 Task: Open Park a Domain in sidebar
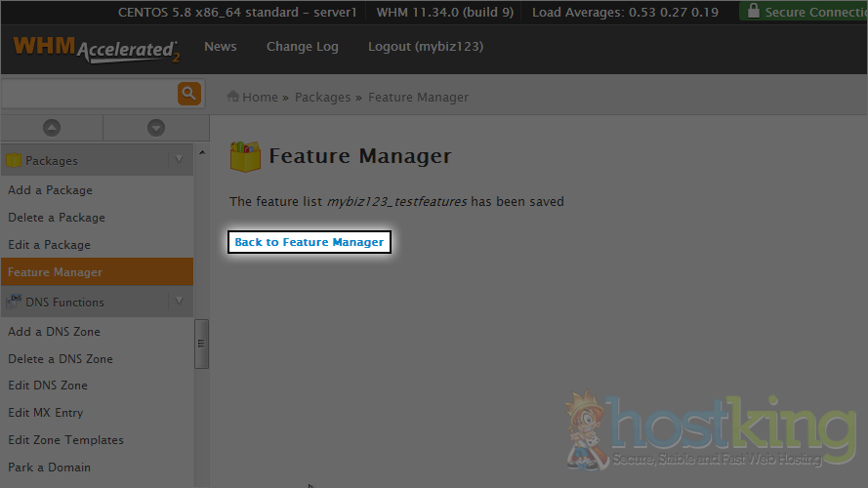49,468
